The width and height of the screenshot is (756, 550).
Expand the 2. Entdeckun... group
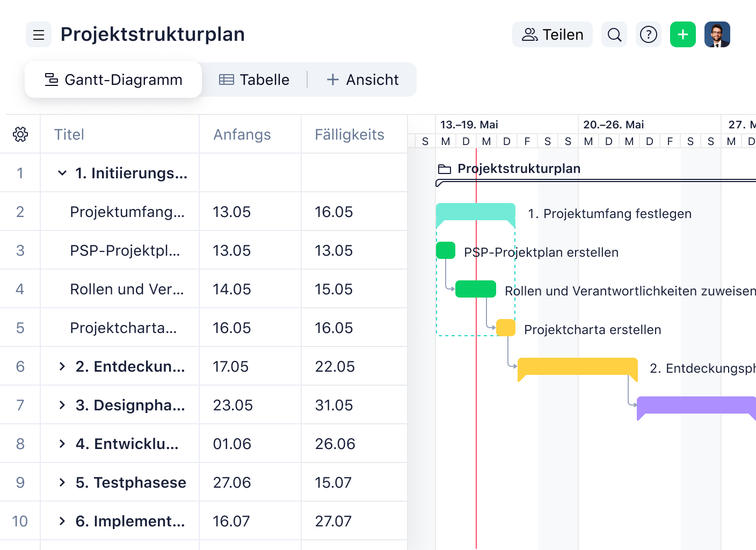point(62,366)
